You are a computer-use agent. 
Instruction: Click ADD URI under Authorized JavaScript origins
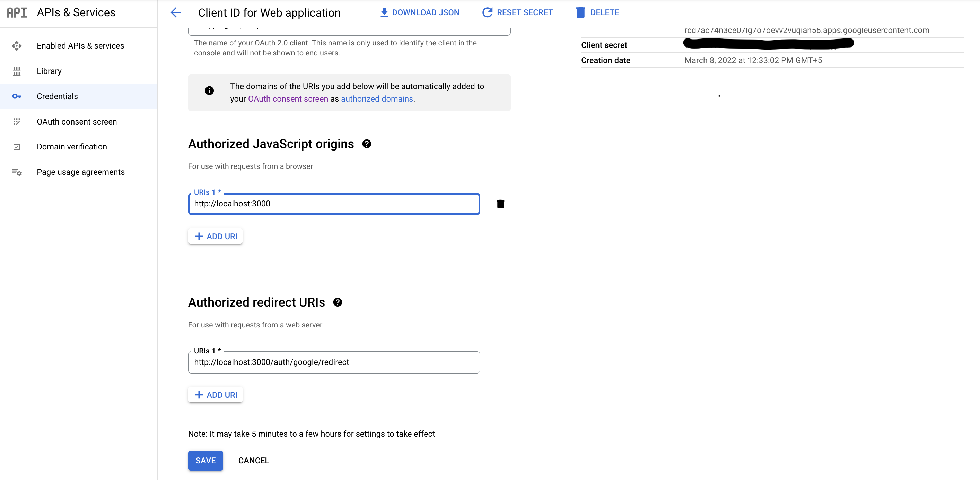tap(215, 236)
